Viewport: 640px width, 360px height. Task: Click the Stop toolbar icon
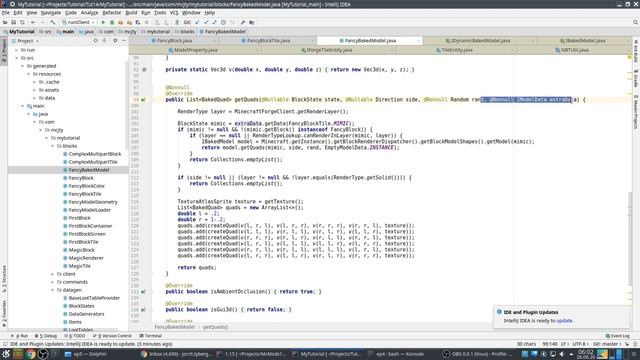147,22
